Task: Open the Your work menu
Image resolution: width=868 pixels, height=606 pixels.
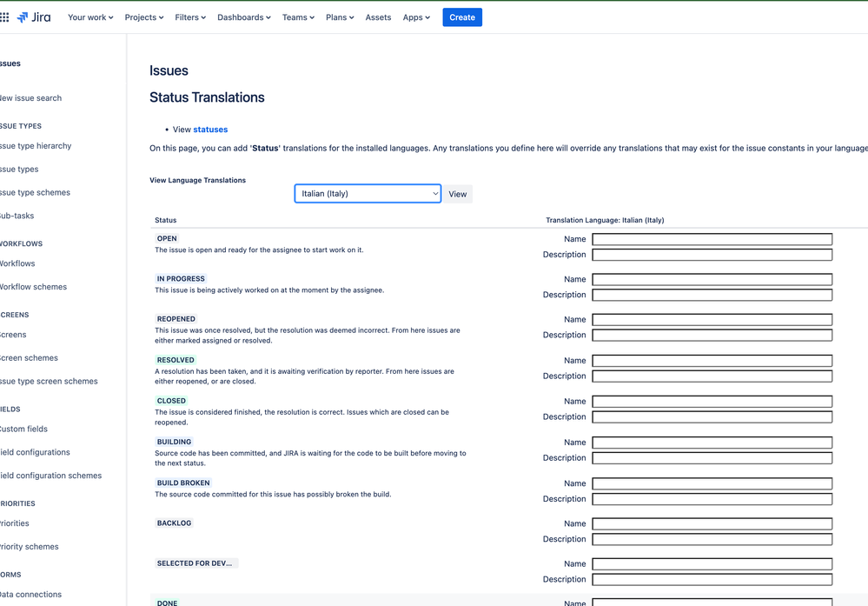Action: click(90, 17)
